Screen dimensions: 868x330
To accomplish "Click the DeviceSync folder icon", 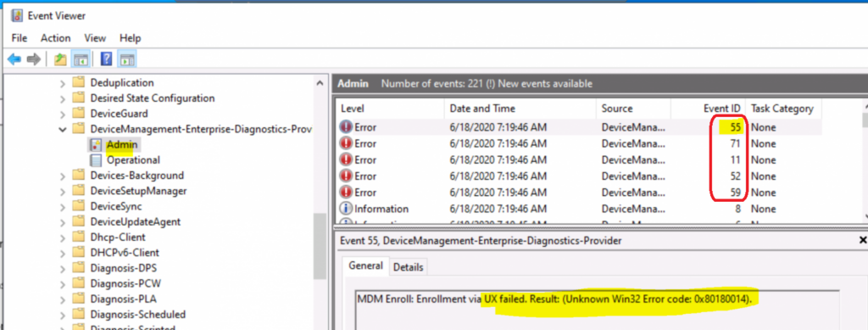I will click(x=79, y=206).
